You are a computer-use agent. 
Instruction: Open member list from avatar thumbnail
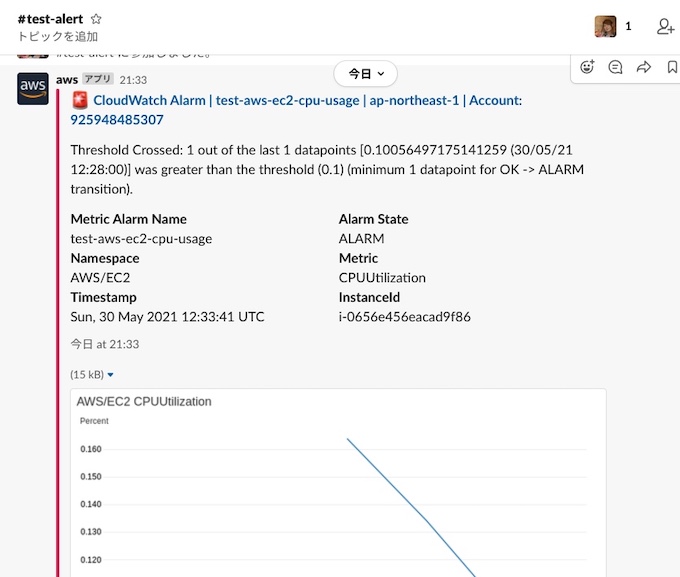tap(605, 26)
